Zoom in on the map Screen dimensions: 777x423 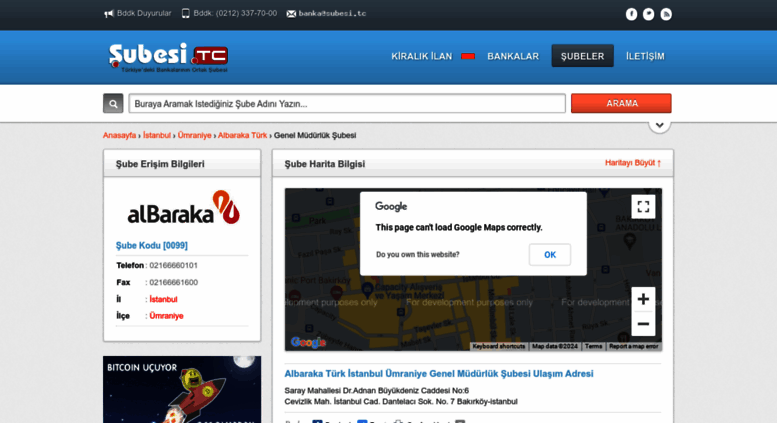[643, 299]
